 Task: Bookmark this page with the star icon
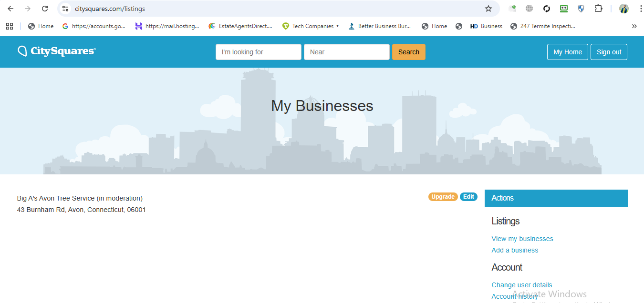pos(488,9)
